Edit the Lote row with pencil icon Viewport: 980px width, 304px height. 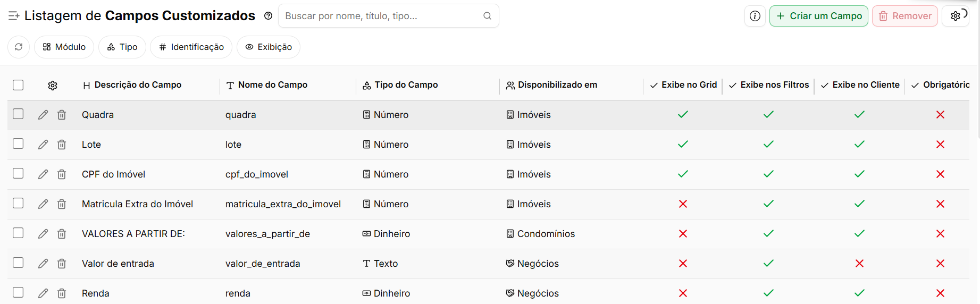pyautogui.click(x=43, y=145)
